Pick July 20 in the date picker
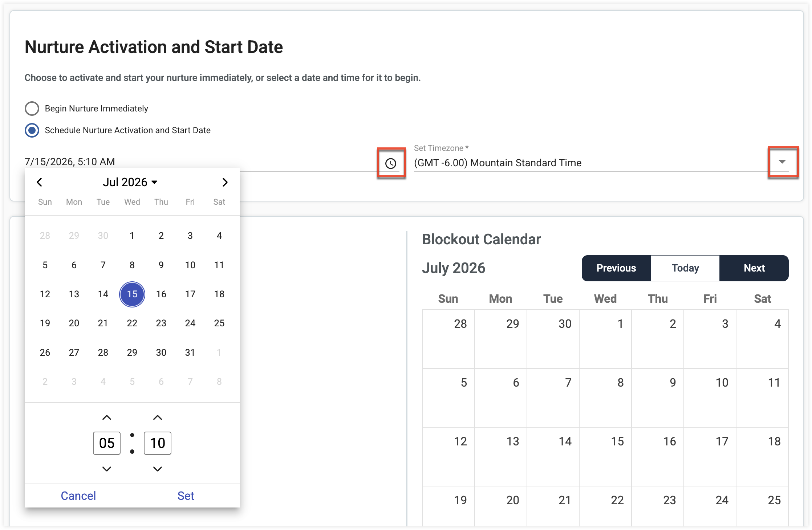 click(74, 323)
